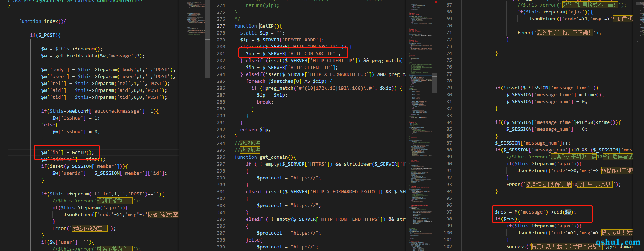Click the empty($_SERVER['HTTPS']) condition on line 297
Viewport: 644px width, 251px height.
coord(326,164)
